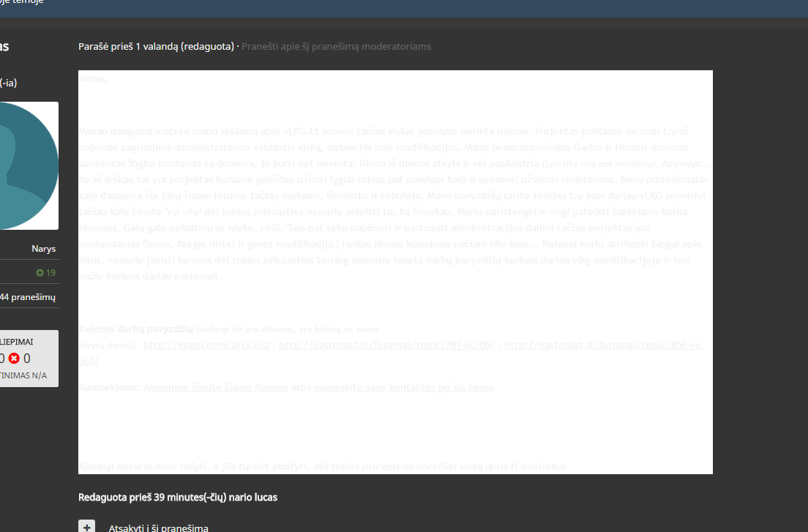Screen dimensions: 808x532
Task: Click 'Asmeninė žinutė šiame forume' link
Action: click(x=216, y=387)
